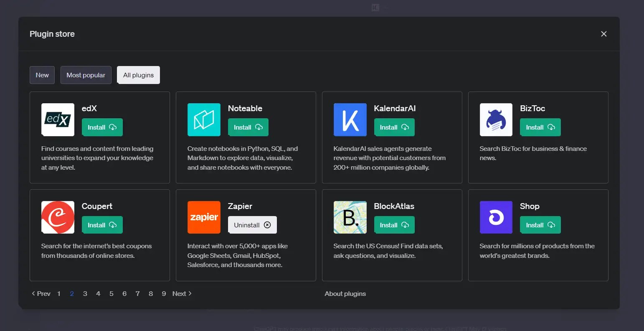Click the Shop plugin logo
The width and height of the screenshot is (644, 331).
(496, 217)
